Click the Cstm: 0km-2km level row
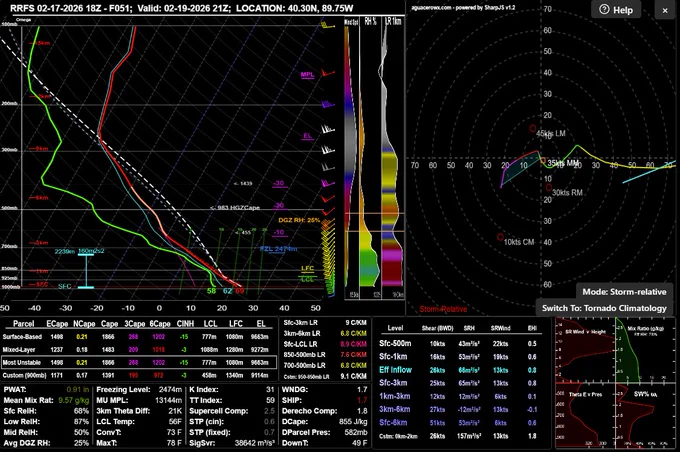 coord(459,436)
